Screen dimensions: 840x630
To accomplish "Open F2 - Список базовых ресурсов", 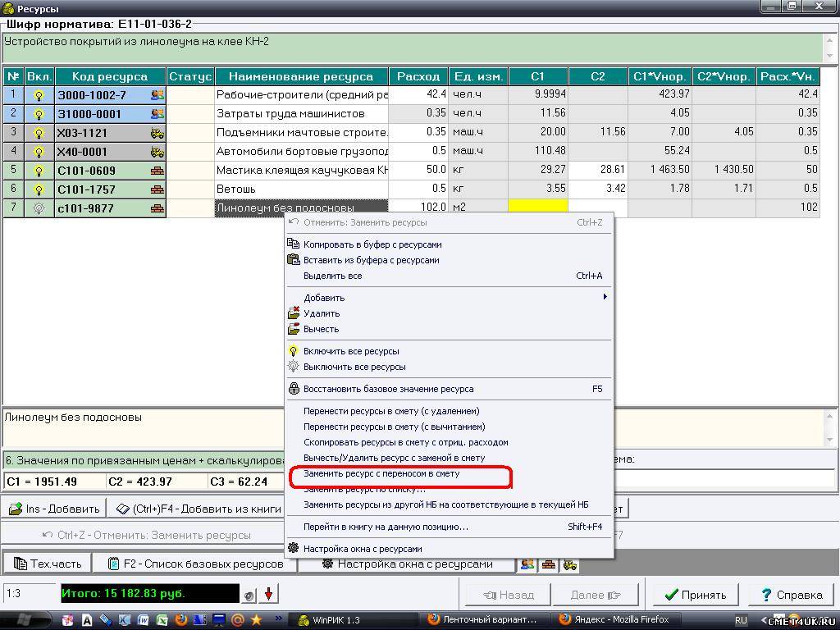I will coord(195,564).
